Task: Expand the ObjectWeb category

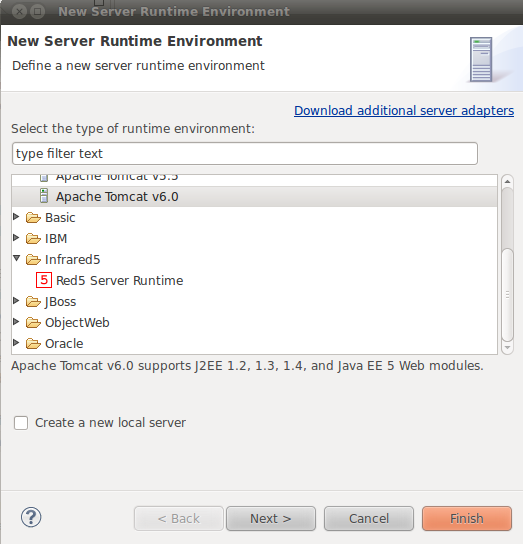Action: tap(16, 322)
